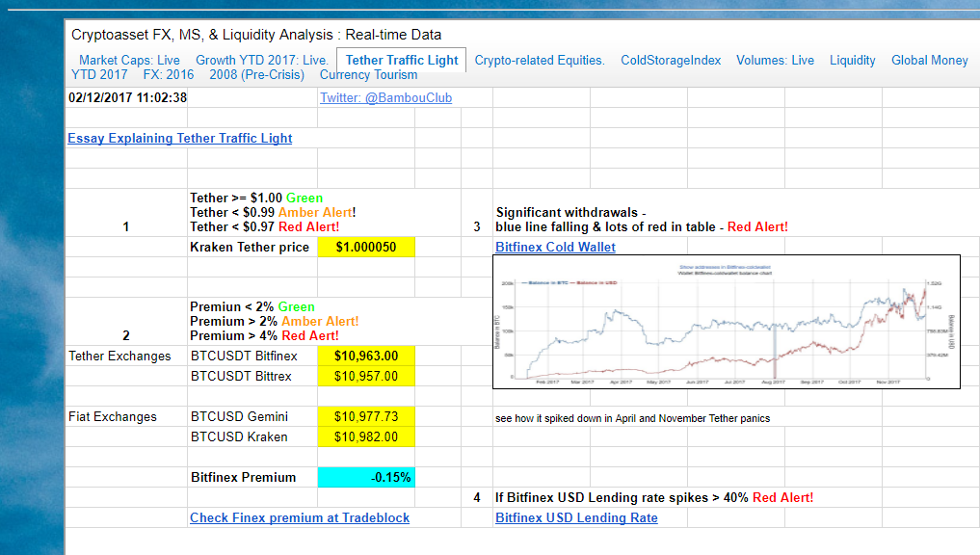Switch to the YTD 2017 tab

(99, 75)
